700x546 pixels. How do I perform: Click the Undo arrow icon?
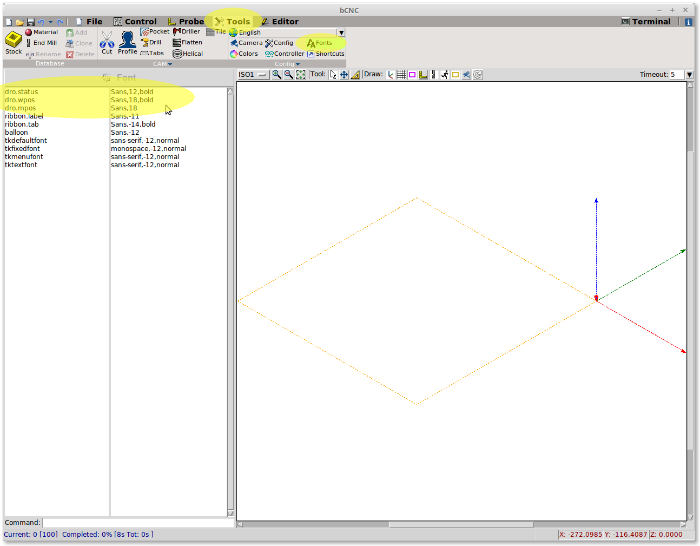click(41, 22)
